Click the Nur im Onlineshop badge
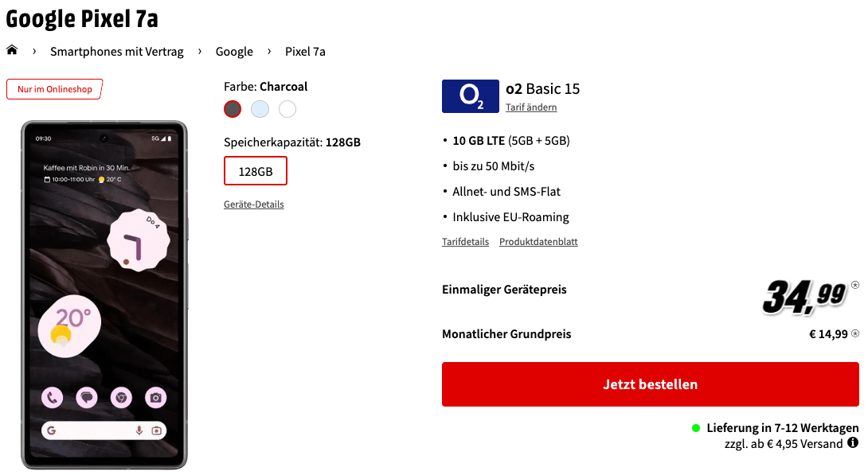868x475 pixels. 54,89
